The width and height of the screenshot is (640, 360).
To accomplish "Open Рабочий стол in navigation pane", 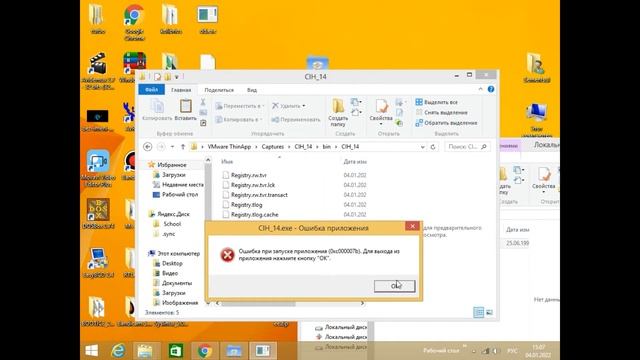I will [x=180, y=194].
